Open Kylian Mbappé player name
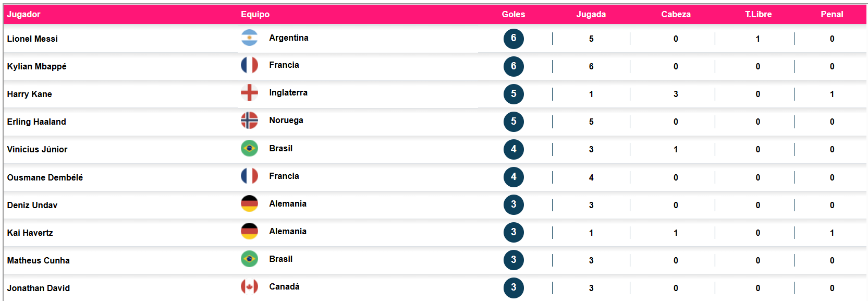Viewport: 868px width, 301px height. [x=36, y=67]
